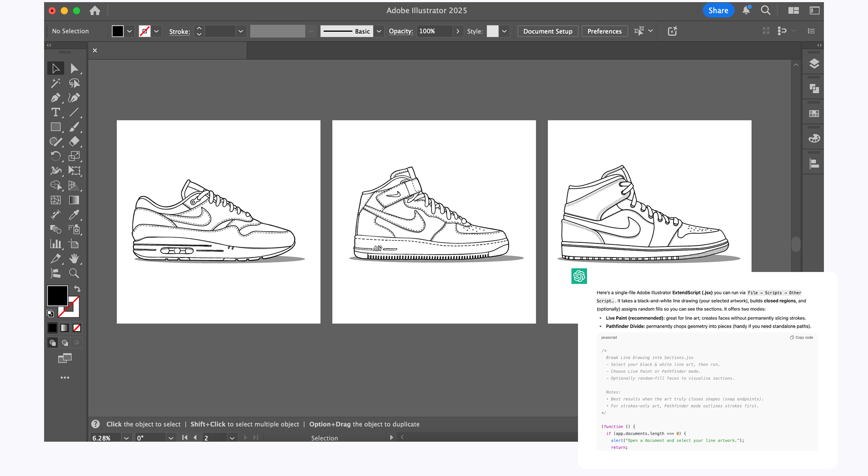Set paint mode to Gradient
Screen dimensions: 868x476
65,328
